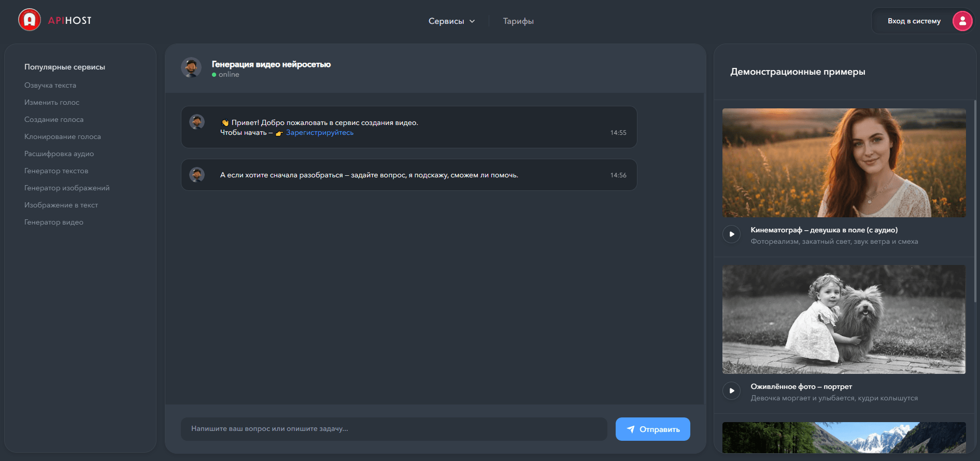Click the Оживлённое фото – портрет title
The image size is (980, 461).
801,386
